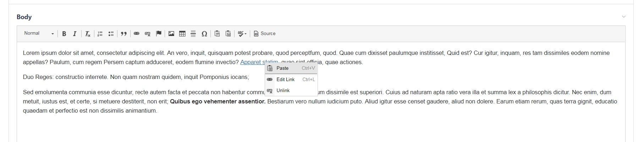
Task: Toggle bold formatting in toolbar
Action: point(64,34)
